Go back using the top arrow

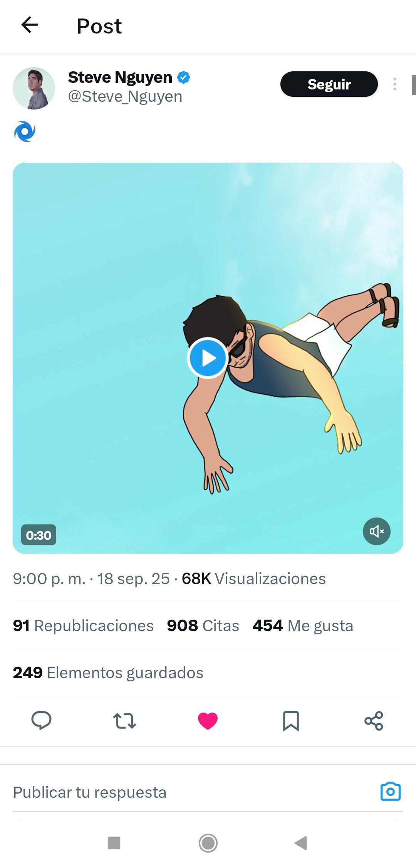(30, 25)
